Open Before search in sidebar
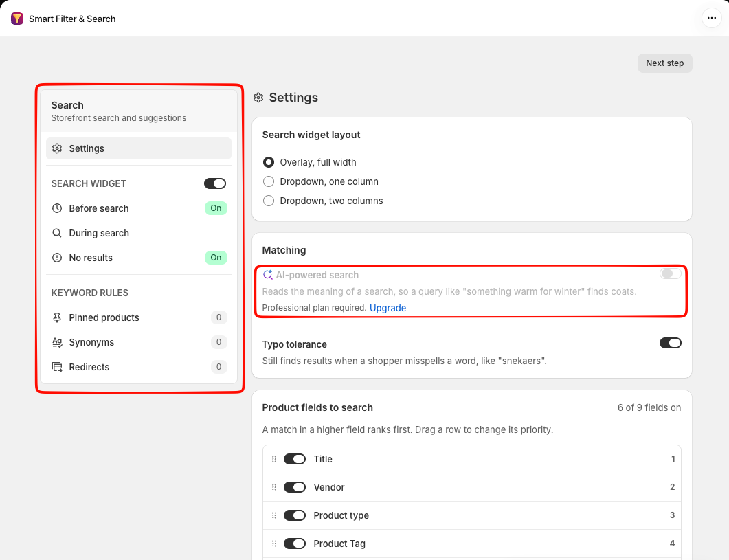Viewport: 729px width, 560px height. click(x=139, y=208)
